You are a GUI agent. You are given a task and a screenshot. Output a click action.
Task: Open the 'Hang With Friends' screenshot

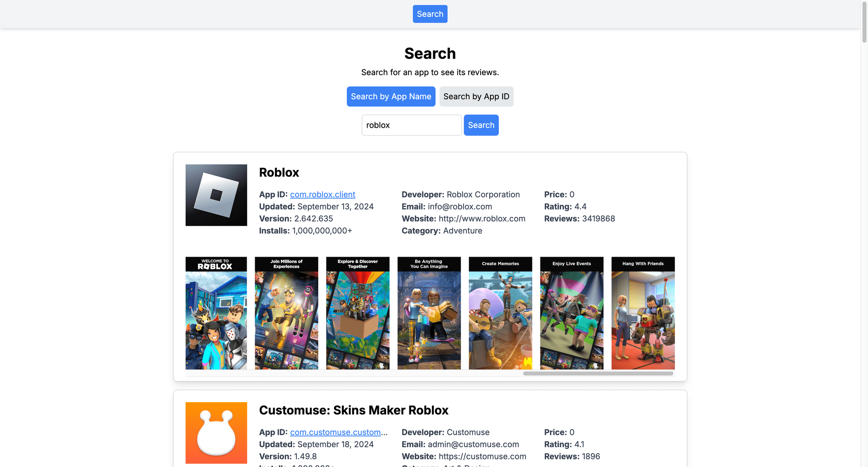tap(643, 313)
